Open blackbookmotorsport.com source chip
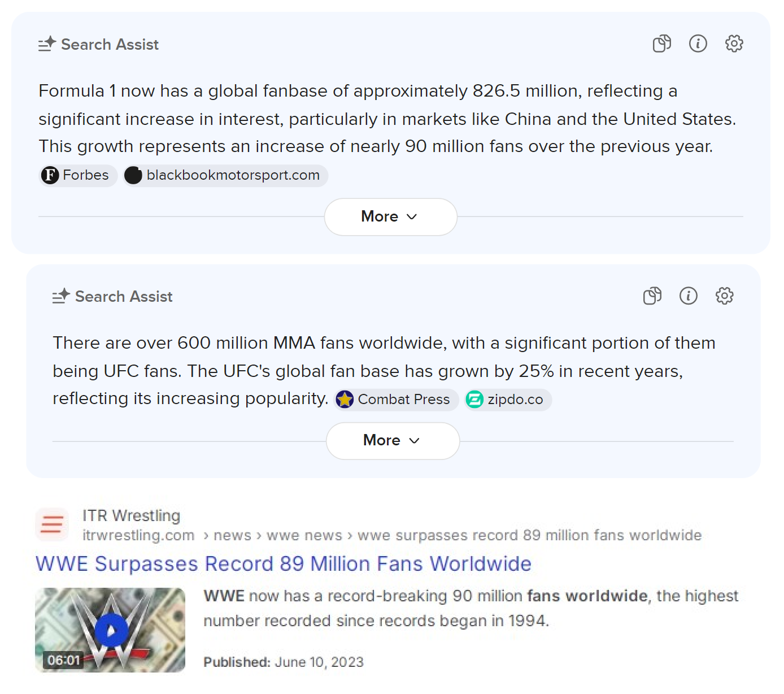 tap(225, 175)
